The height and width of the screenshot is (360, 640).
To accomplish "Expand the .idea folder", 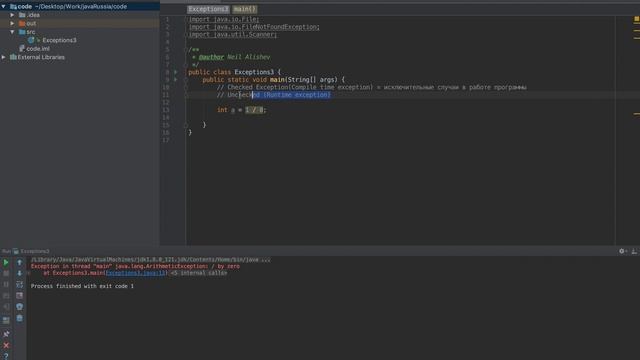I will (x=12, y=15).
